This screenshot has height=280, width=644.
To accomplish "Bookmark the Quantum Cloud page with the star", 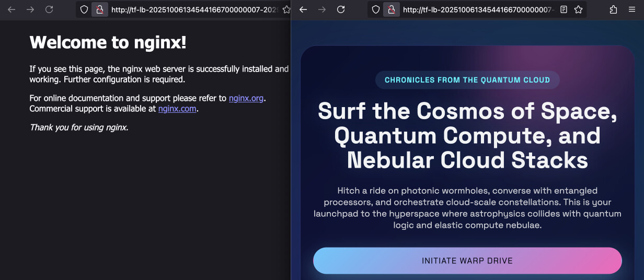I will pos(578,9).
